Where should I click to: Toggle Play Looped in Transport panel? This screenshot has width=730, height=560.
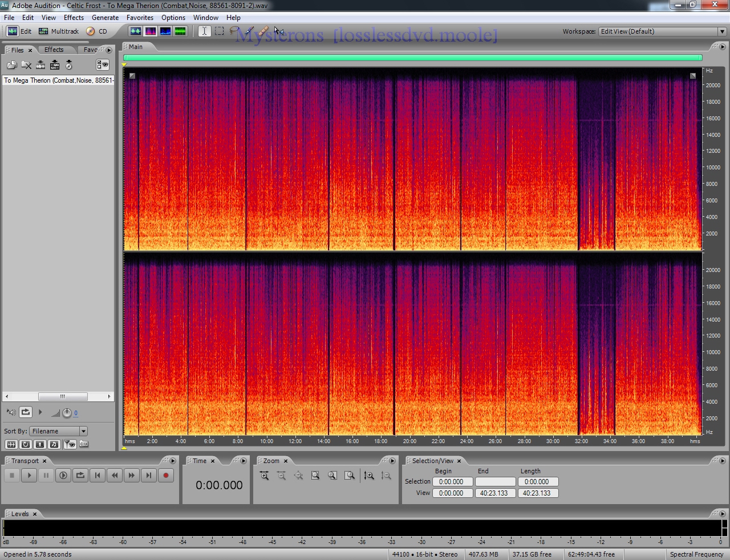(x=80, y=475)
